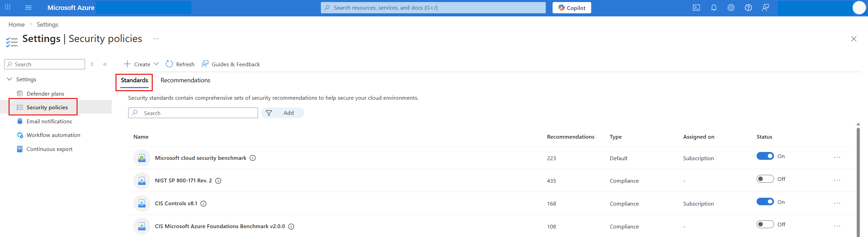Click the Add filter button

(x=283, y=113)
